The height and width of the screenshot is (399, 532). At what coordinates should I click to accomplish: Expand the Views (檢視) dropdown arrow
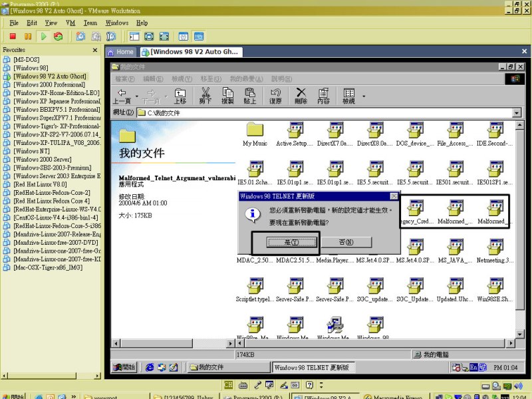click(x=364, y=96)
